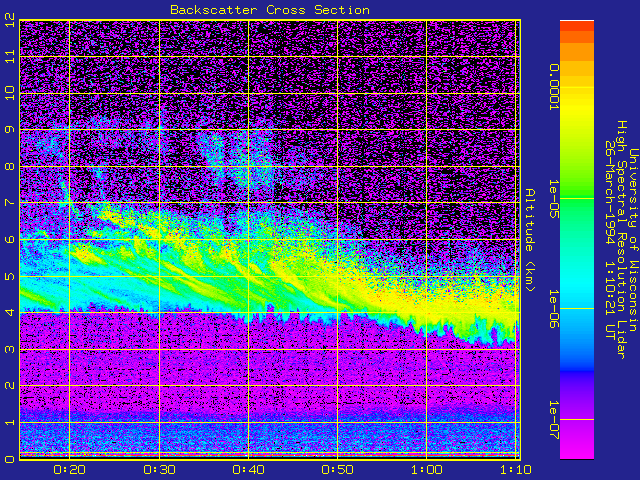Click the 1e-06 color scale label
This screenshot has width=640, height=480.
tap(553, 309)
